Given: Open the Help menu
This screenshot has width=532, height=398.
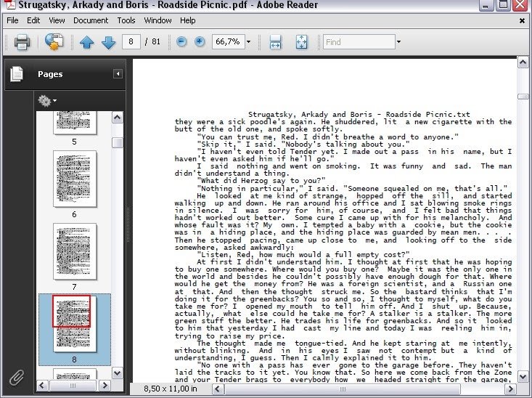Looking at the screenshot, I should pyautogui.click(x=188, y=20).
